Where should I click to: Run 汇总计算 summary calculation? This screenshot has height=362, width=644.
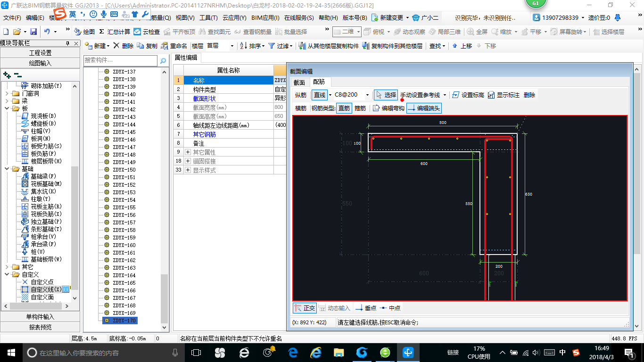coord(115,32)
